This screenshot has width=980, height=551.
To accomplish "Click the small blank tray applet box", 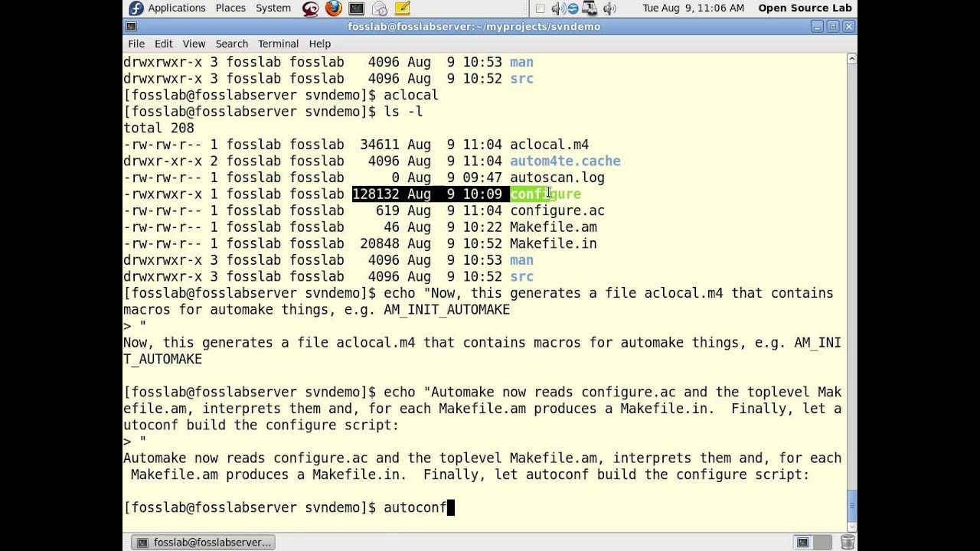I will point(540,8).
